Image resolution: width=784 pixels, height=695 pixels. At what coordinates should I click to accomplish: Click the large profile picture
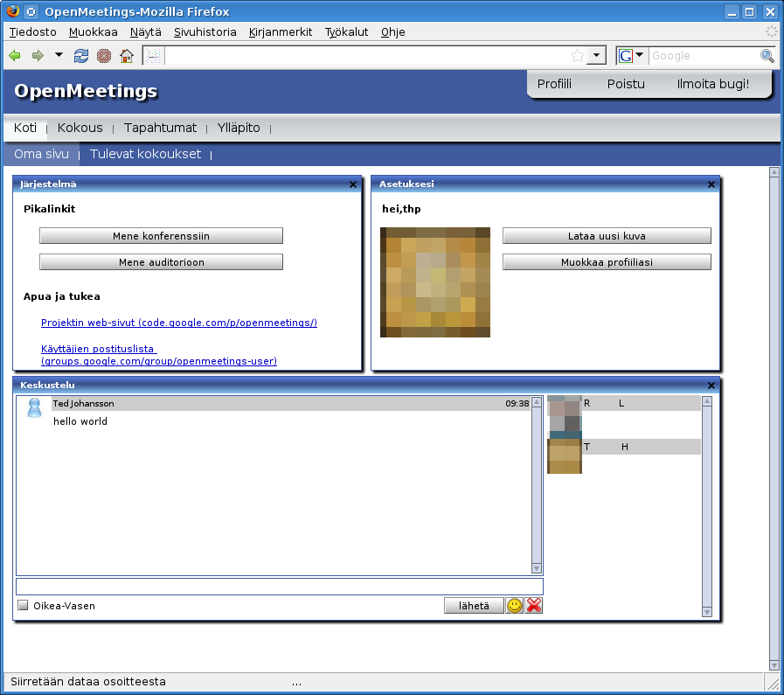tap(435, 282)
